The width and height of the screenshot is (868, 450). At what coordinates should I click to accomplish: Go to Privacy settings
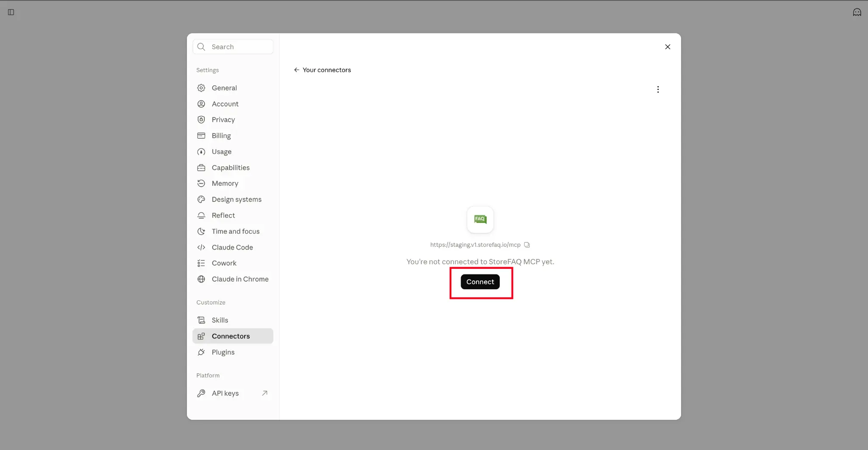pyautogui.click(x=233, y=120)
